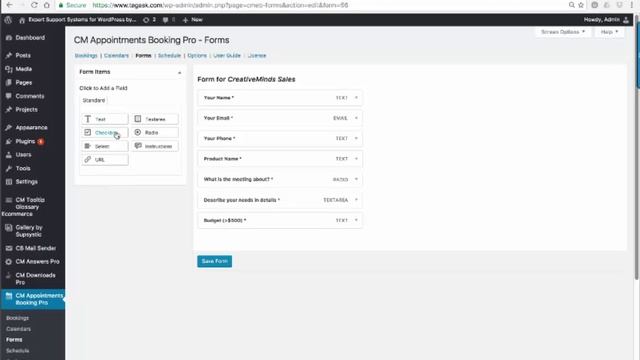Visit site via home icon in admin bar
This screenshot has height=360, width=640.
(22, 20)
